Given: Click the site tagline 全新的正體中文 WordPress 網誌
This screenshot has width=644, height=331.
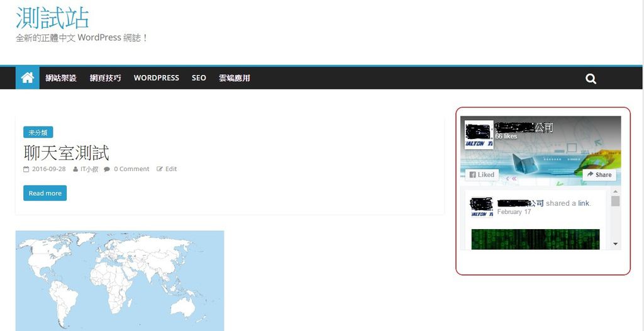Looking at the screenshot, I should 81,38.
